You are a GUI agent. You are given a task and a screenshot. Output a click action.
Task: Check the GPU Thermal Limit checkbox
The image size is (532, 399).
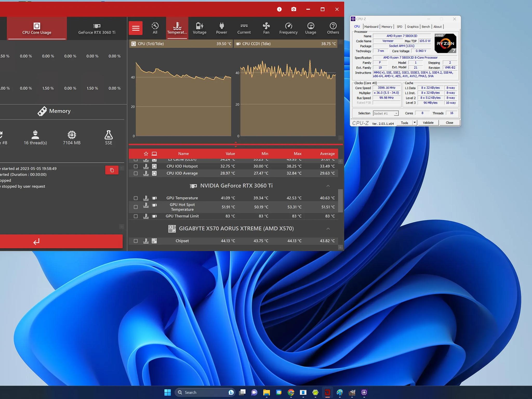136,216
